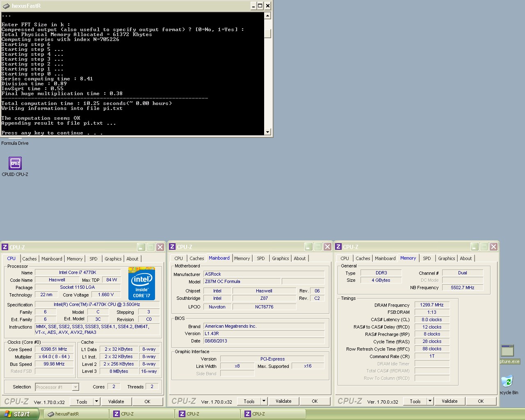Click the Tools button in right CPU-Z window
Viewport: 525px width, 420px height.
point(415,401)
